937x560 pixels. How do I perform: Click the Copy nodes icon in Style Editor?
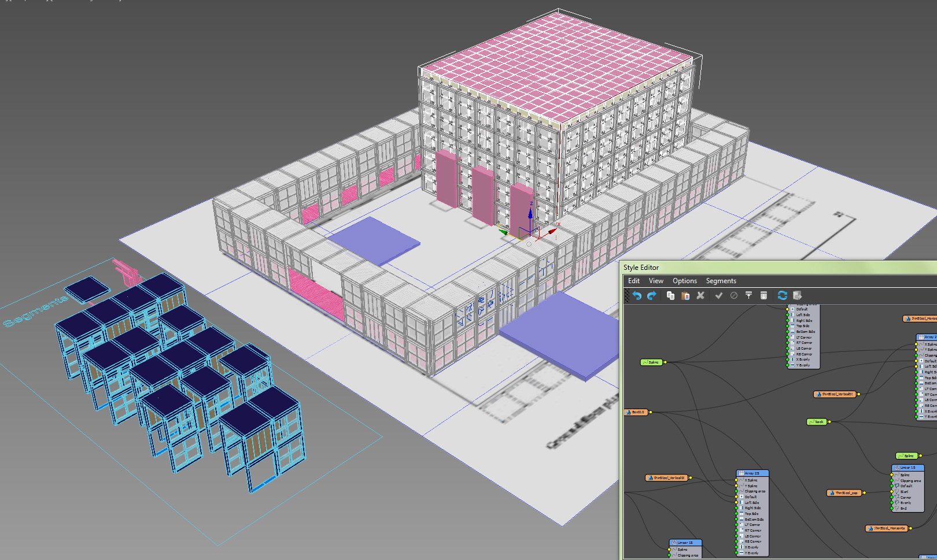[670, 295]
